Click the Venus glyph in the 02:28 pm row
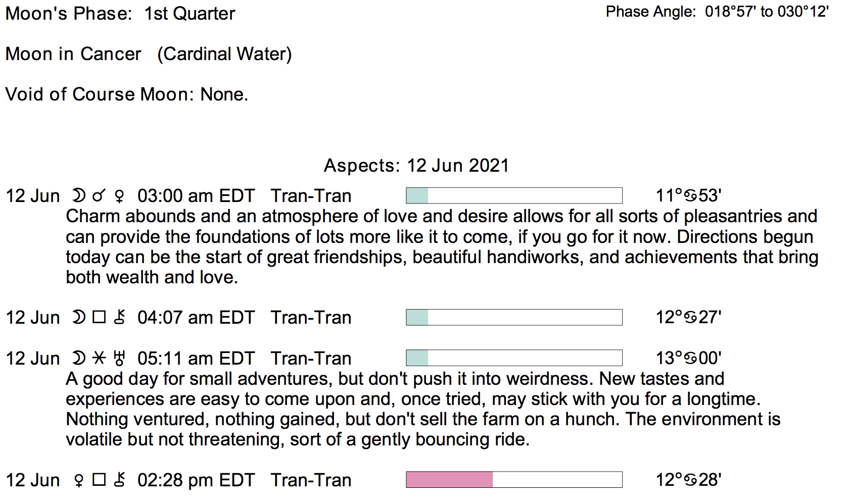The height and width of the screenshot is (504, 843). [x=78, y=480]
